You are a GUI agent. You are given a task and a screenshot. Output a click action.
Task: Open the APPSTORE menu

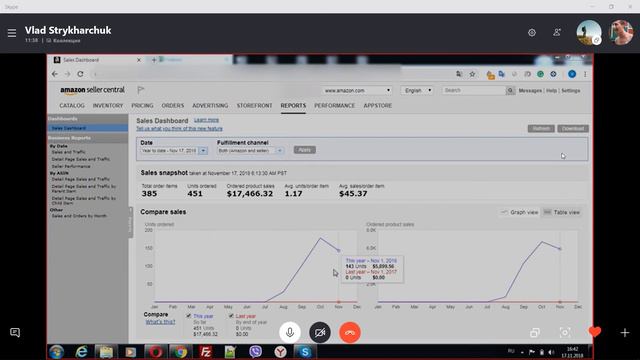[378, 105]
